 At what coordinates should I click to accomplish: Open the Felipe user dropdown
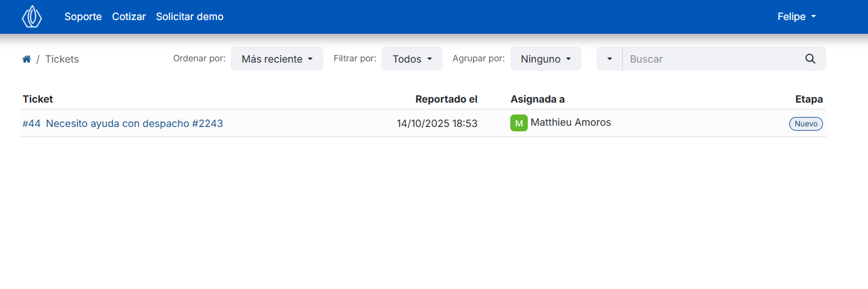tap(797, 17)
